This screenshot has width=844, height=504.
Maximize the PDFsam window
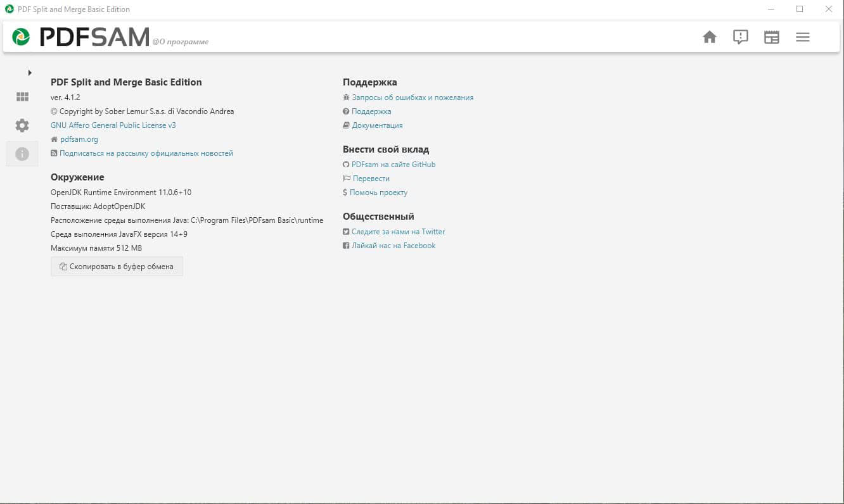click(800, 9)
